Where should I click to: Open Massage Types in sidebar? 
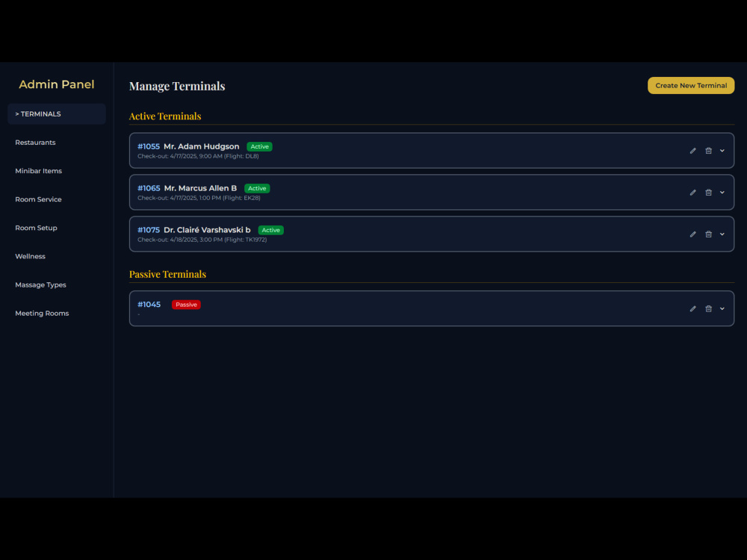pos(40,284)
